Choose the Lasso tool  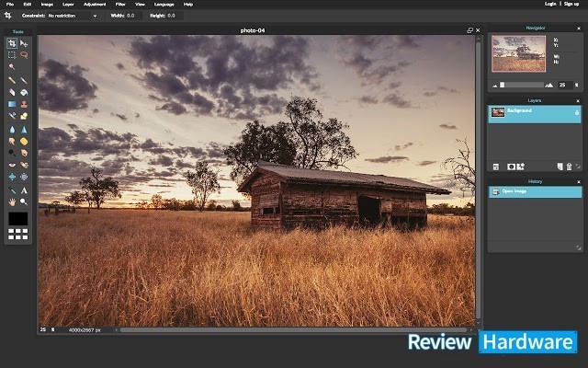(24, 55)
